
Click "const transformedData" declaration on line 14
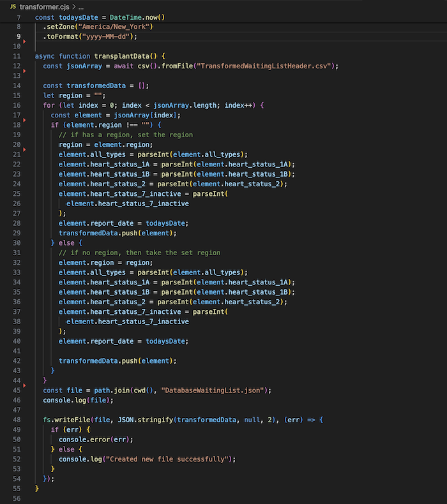click(x=84, y=86)
